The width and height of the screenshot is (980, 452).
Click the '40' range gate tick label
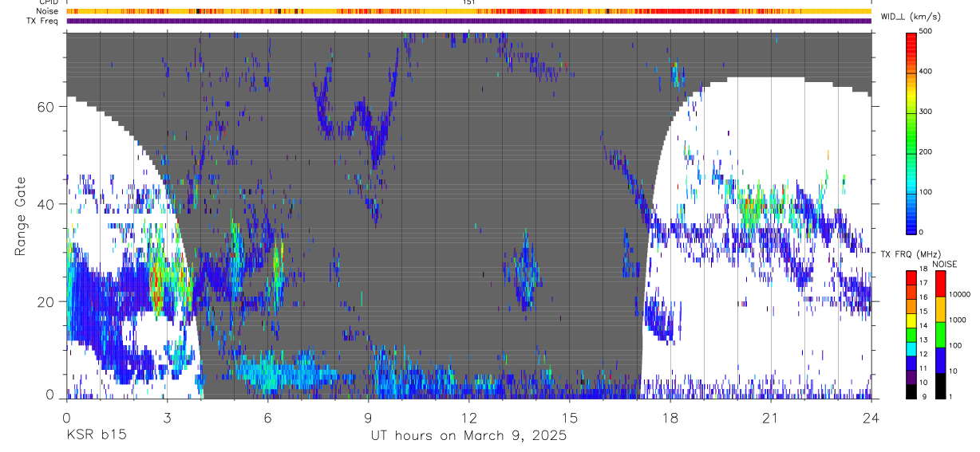tap(47, 204)
